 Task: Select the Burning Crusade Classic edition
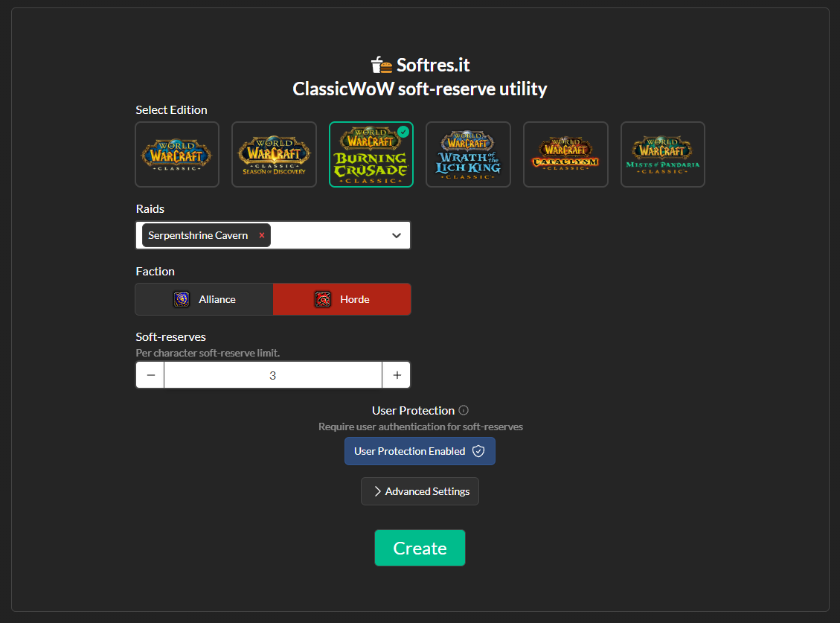click(x=371, y=154)
